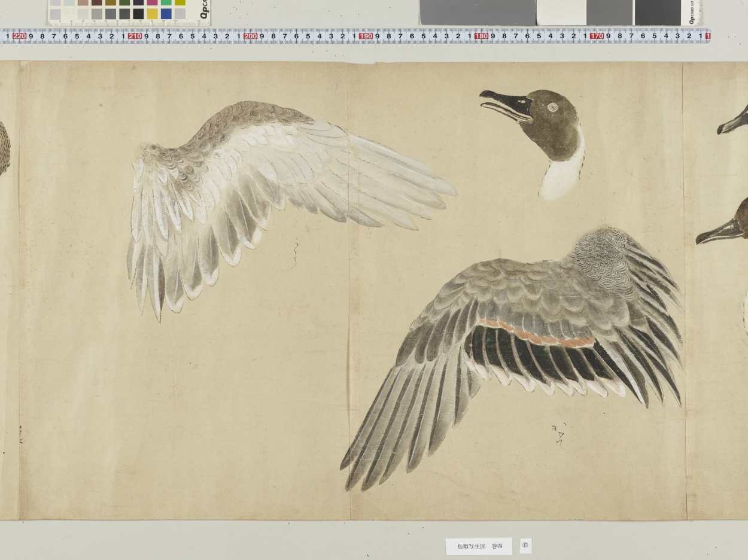Click the small label marked ⑮
Screen dimensions: 748x560
pyautogui.click(x=525, y=546)
